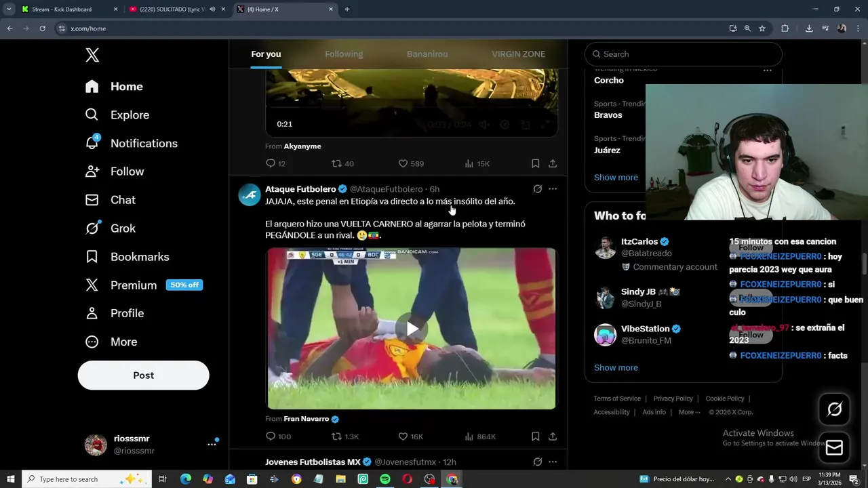Open Ataque Futbolero profile avatar
The height and width of the screenshot is (488, 868).
250,195
